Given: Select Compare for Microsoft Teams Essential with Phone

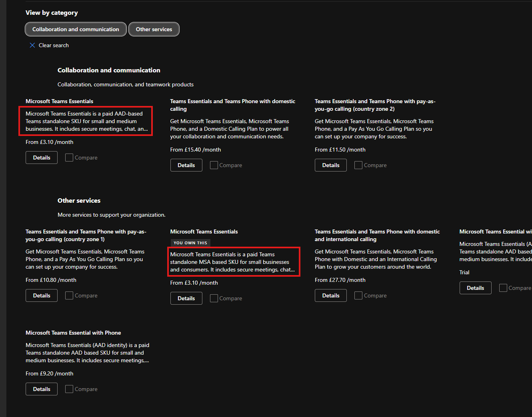Looking at the screenshot, I should point(69,389).
